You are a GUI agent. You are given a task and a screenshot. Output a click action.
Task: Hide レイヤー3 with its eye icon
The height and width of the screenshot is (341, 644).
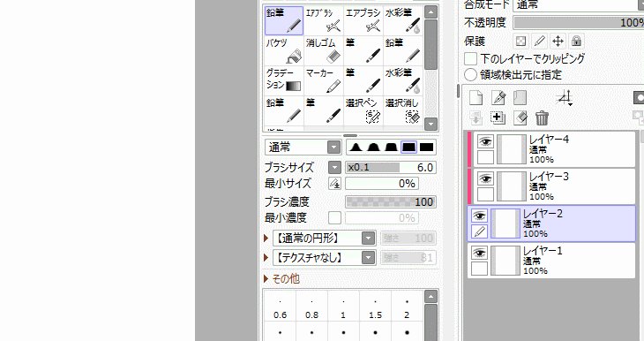(x=485, y=179)
